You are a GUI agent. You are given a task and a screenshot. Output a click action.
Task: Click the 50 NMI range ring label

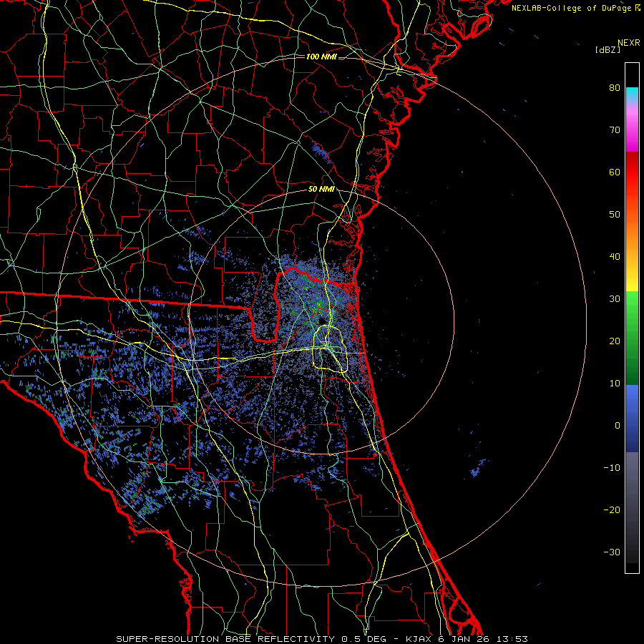321,189
